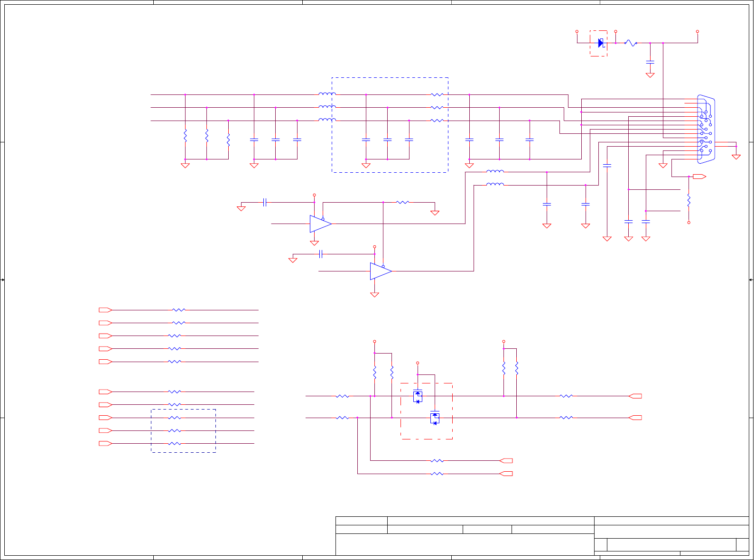Screen dimensions: 754x560
Task: Select the upper MOSFET in red dashed box
Action: point(418,396)
